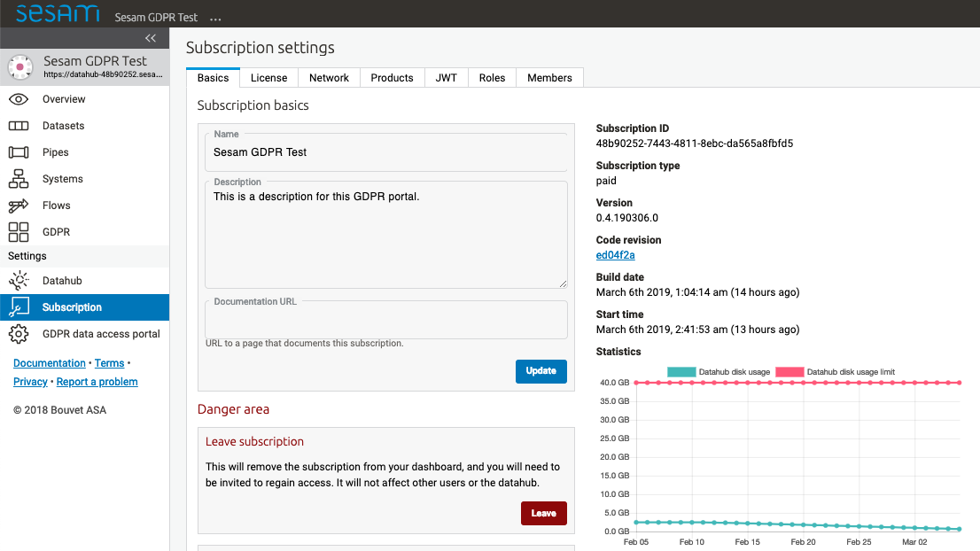Click the GDPR grid icon

click(19, 232)
